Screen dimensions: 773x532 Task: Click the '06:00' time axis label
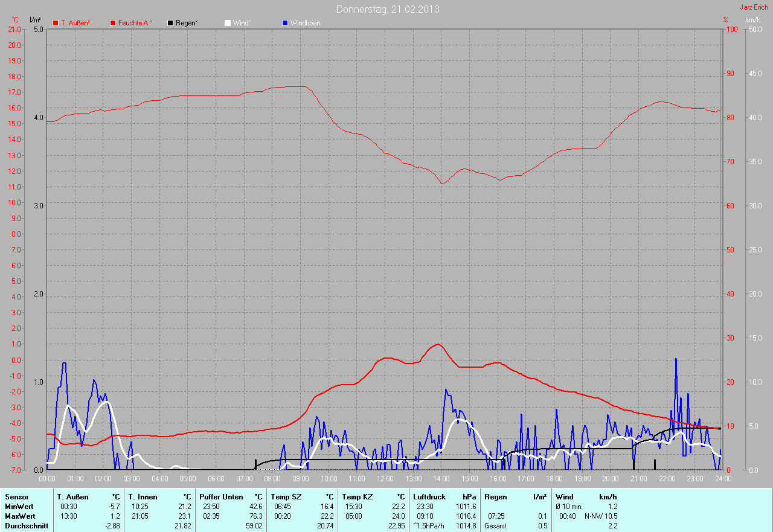[x=216, y=479]
